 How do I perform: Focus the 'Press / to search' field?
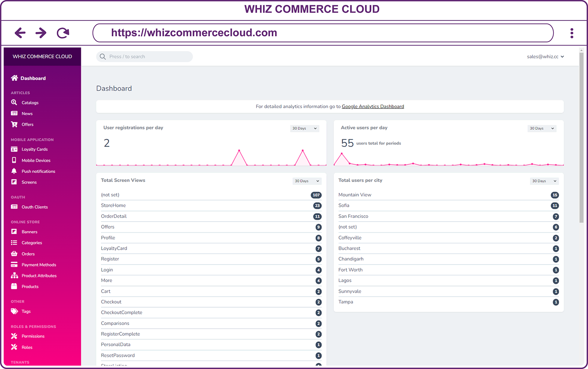(144, 57)
